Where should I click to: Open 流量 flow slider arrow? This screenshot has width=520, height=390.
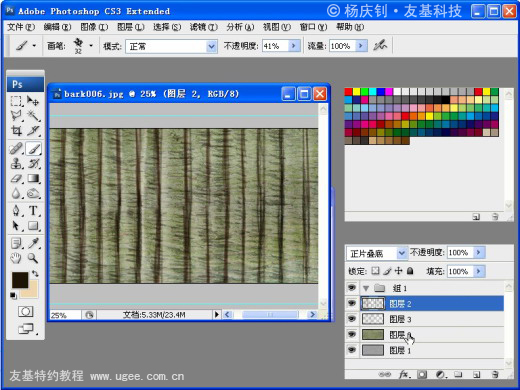tap(361, 45)
